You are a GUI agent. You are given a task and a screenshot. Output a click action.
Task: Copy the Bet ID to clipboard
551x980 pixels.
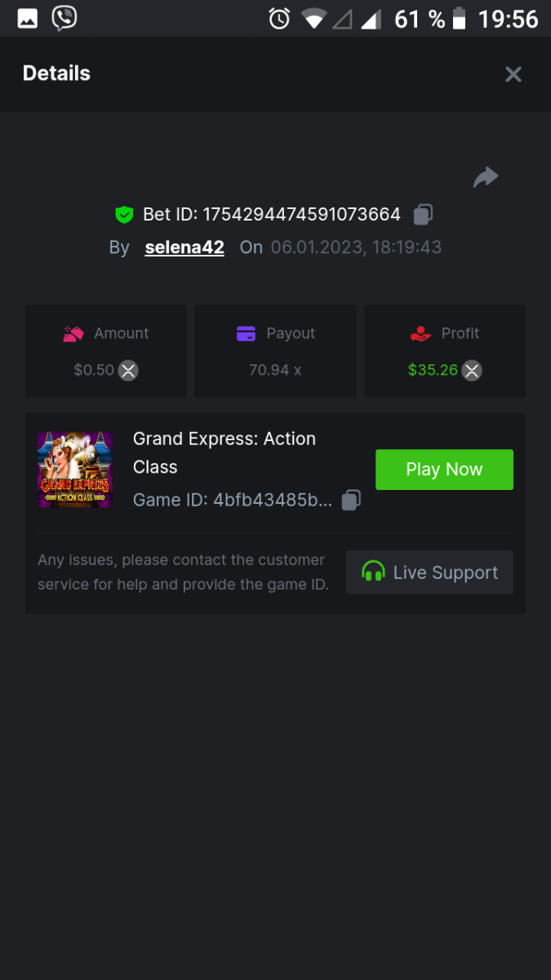tap(423, 215)
